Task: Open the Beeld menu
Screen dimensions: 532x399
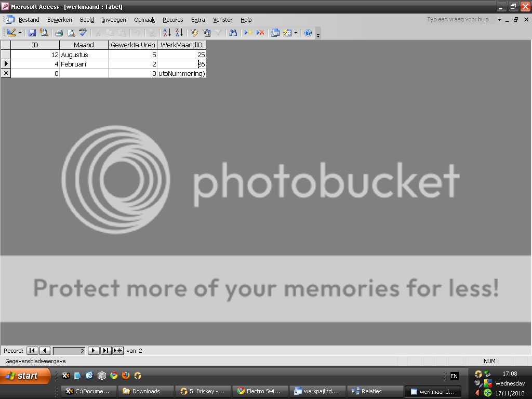Action: coord(87,20)
